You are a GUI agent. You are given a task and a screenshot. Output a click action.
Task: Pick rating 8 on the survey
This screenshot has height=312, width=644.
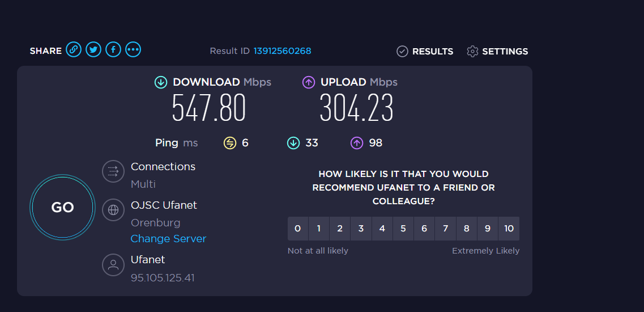pyautogui.click(x=467, y=229)
